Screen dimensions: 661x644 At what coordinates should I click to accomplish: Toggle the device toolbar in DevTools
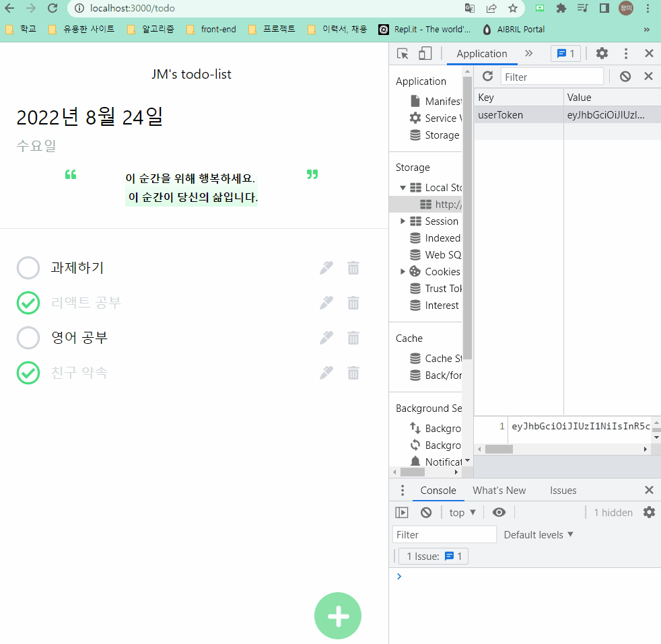425,54
